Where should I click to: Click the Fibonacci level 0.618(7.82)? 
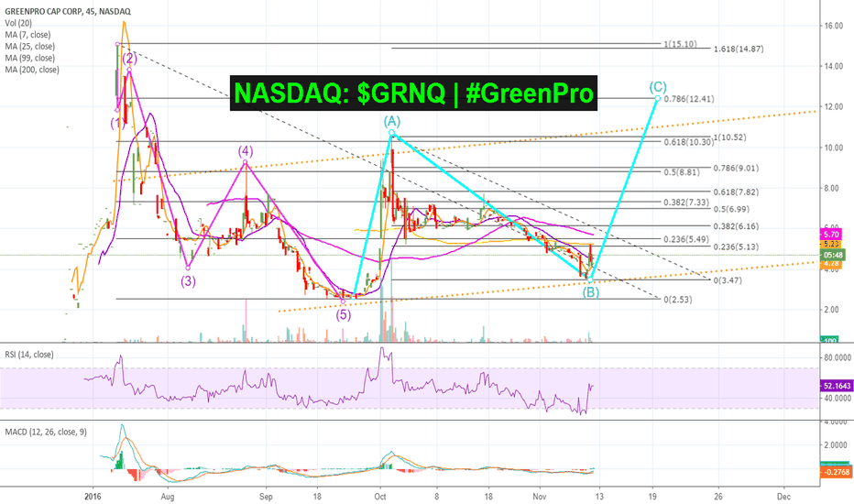[737, 192]
